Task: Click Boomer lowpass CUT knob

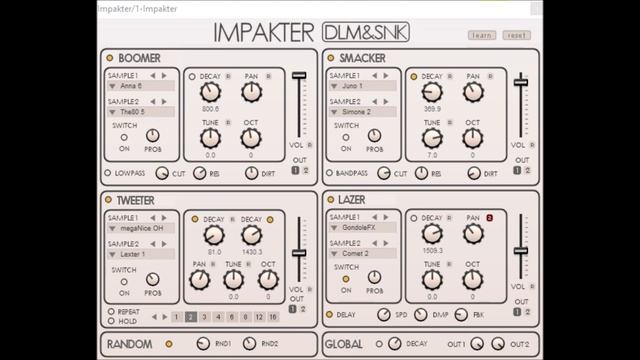Action: pos(162,173)
